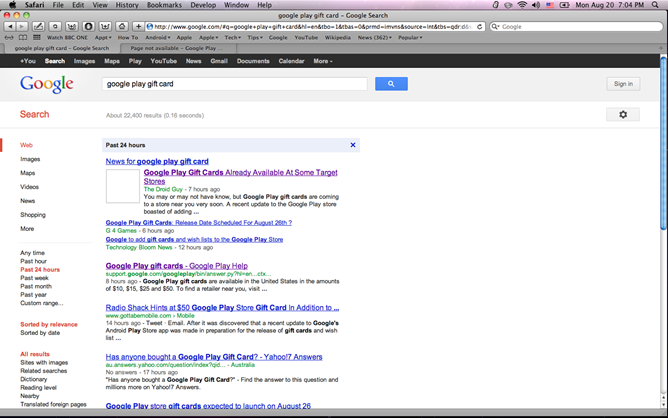The image size is (668, 418).
Task: Open the Develop menu
Action: (203, 5)
